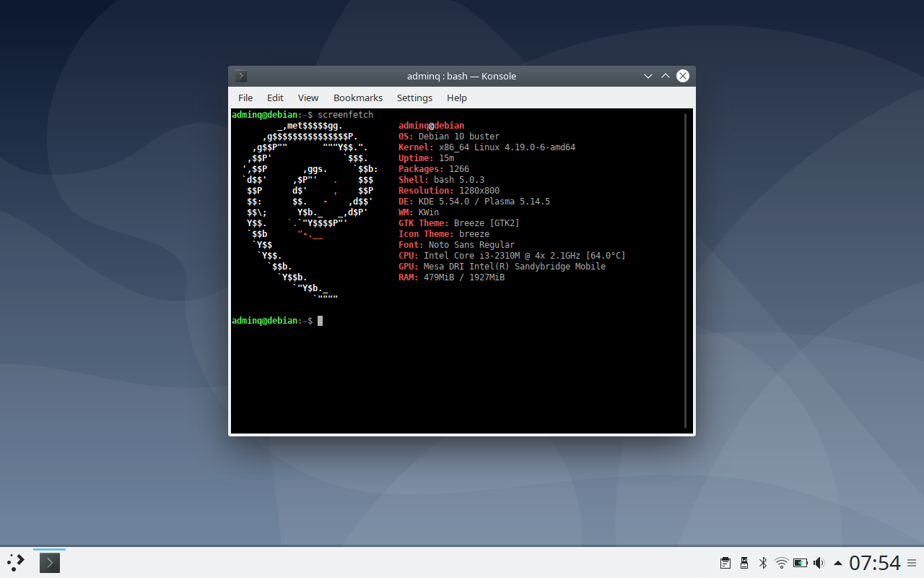Open the File menu

pos(245,98)
